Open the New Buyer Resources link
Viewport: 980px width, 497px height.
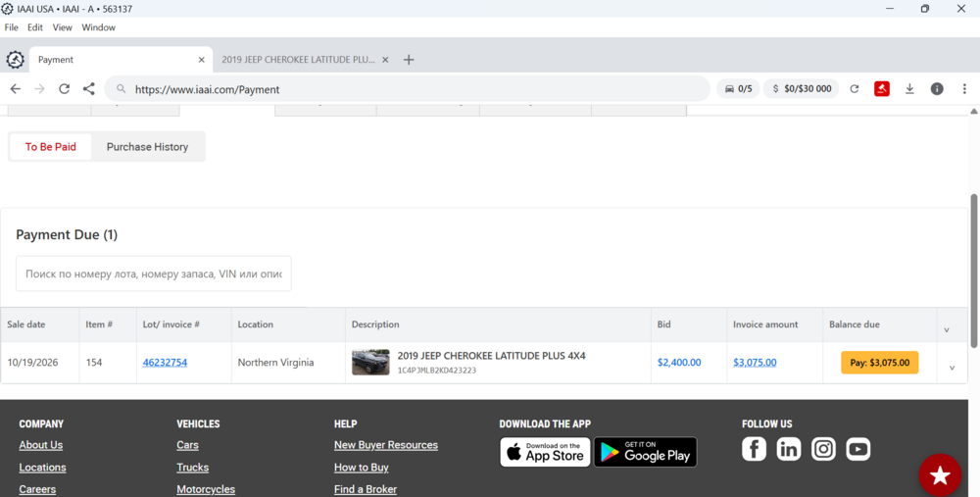pyautogui.click(x=386, y=445)
